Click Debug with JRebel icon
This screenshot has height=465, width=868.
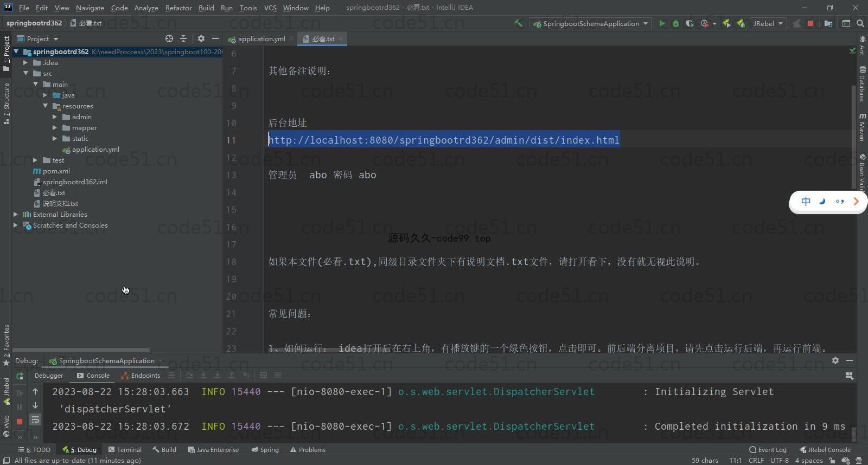click(x=740, y=23)
